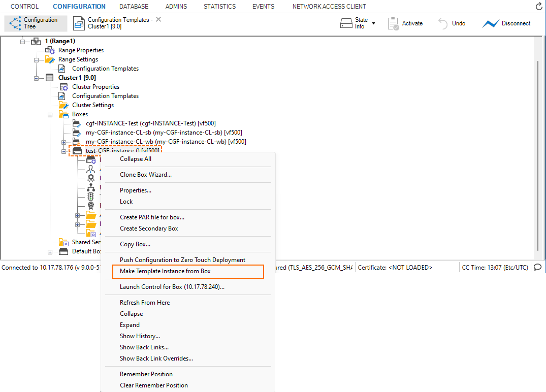Choose Collapse All in context menu
The width and height of the screenshot is (546, 392).
tap(188, 159)
